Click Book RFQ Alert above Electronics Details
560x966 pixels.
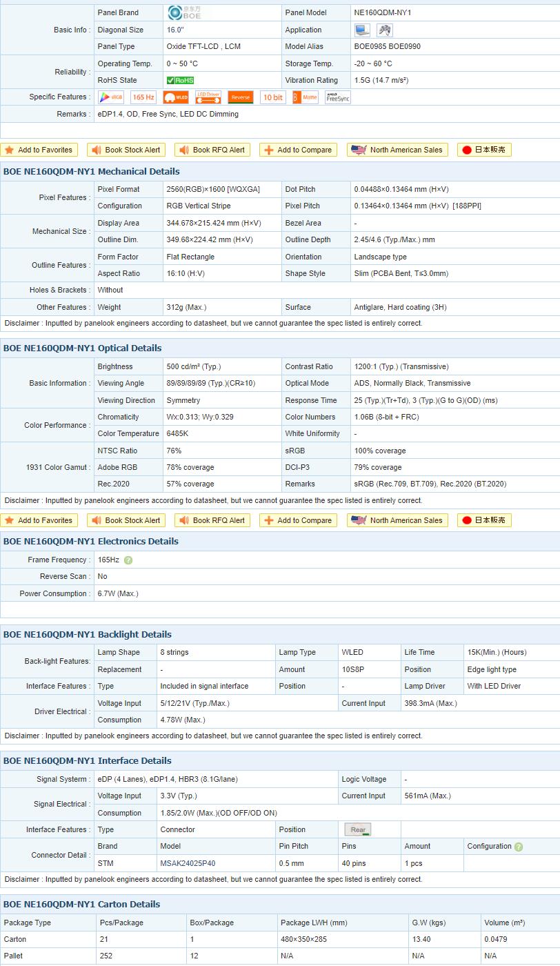212,520
